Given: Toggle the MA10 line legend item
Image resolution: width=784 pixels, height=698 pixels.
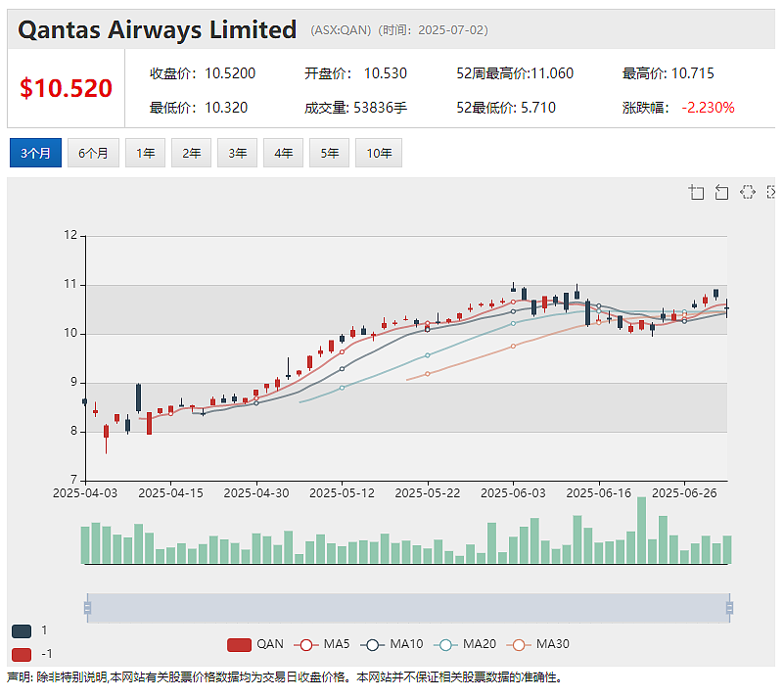Looking at the screenshot, I should click(x=392, y=644).
